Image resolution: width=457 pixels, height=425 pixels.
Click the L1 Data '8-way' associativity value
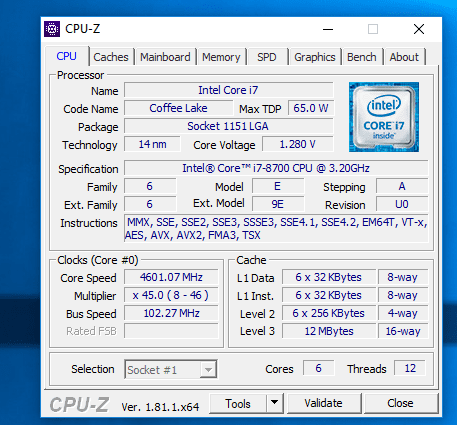[403, 277]
